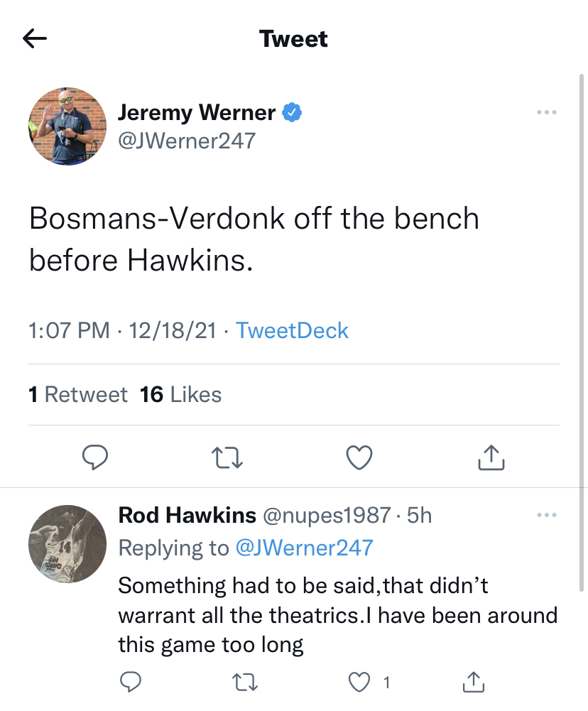Share Rod Hawkins' reply
588x711 pixels.
pos(474,683)
